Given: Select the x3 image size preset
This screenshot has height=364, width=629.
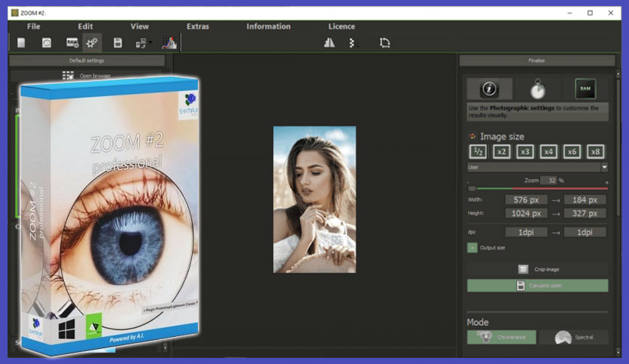Looking at the screenshot, I should point(524,151).
